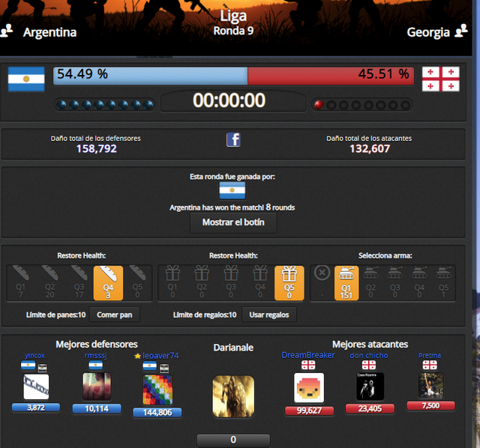Viewport: 480px width, 448px height.
Task: Click Georgia team name in header
Action: (428, 32)
